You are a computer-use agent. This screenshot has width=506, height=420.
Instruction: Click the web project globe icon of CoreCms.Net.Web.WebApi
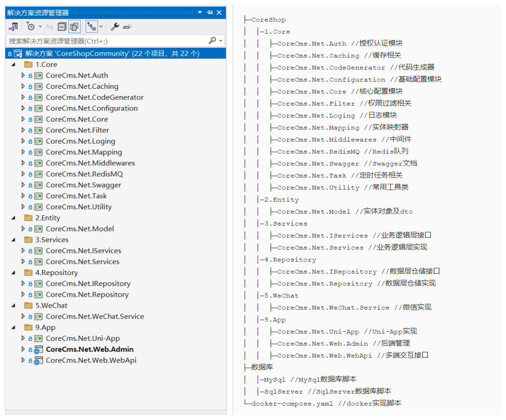tap(38, 360)
